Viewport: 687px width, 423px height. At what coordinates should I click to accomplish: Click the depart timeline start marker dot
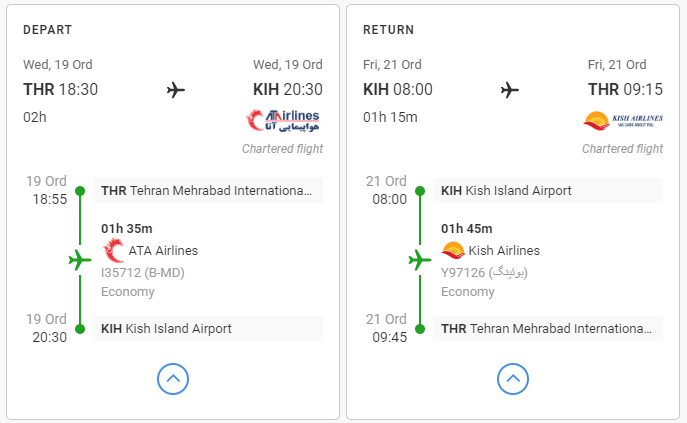point(80,191)
